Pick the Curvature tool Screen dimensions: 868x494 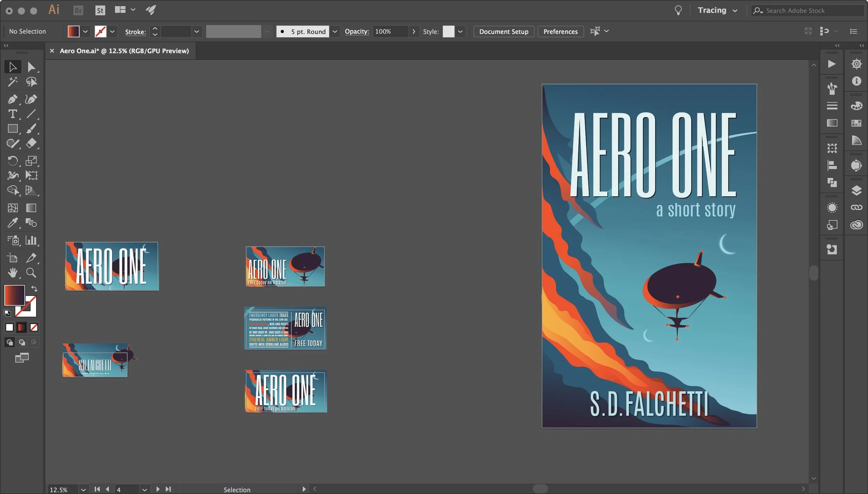pos(31,99)
